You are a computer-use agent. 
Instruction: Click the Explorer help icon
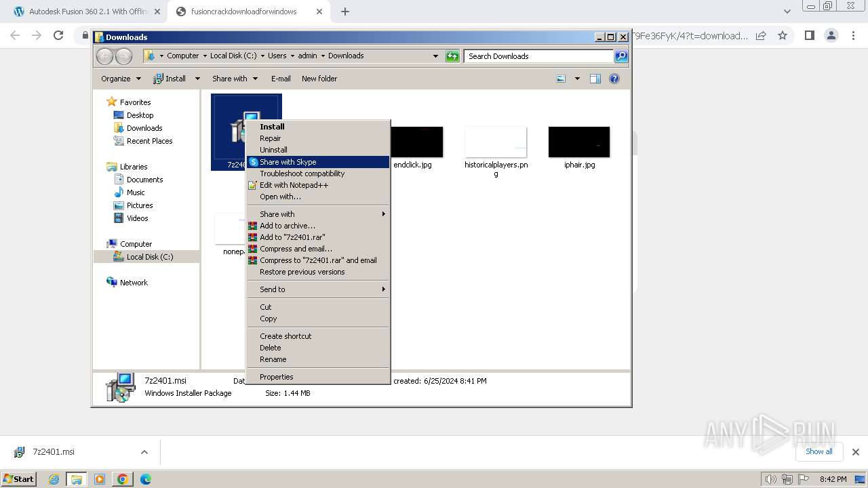tap(614, 79)
